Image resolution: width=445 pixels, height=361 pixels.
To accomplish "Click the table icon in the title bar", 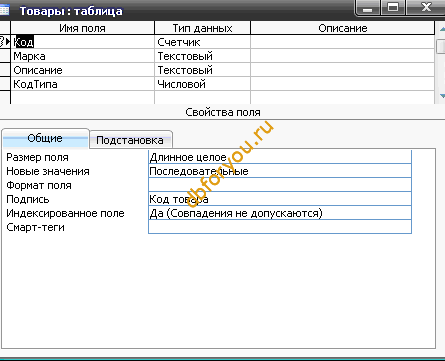I will point(4,10).
